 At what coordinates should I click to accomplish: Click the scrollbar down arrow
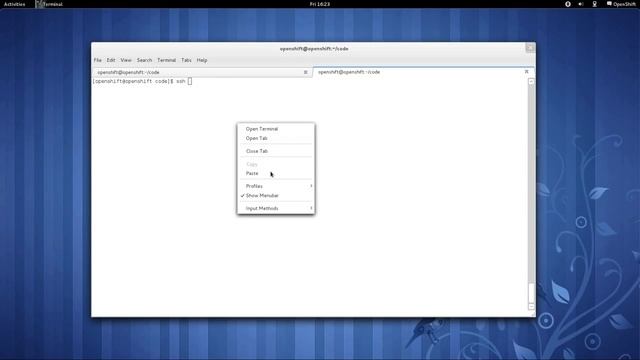coord(531,307)
